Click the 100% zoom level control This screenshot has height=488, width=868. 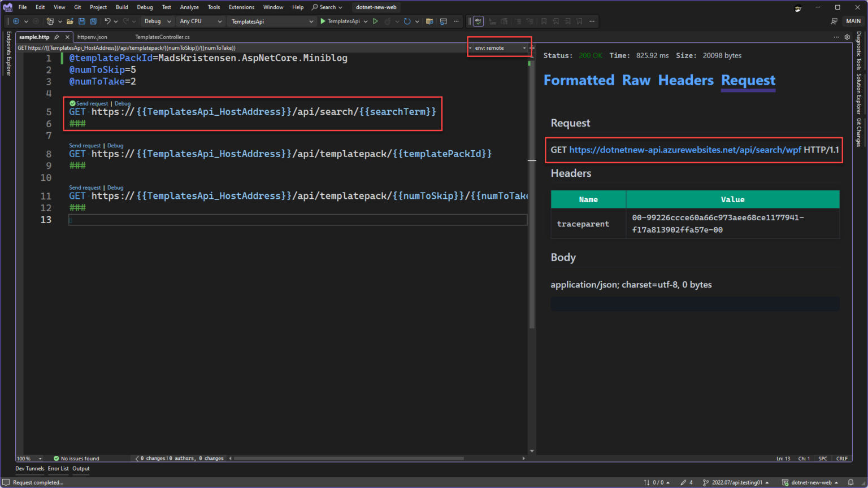tap(25, 458)
